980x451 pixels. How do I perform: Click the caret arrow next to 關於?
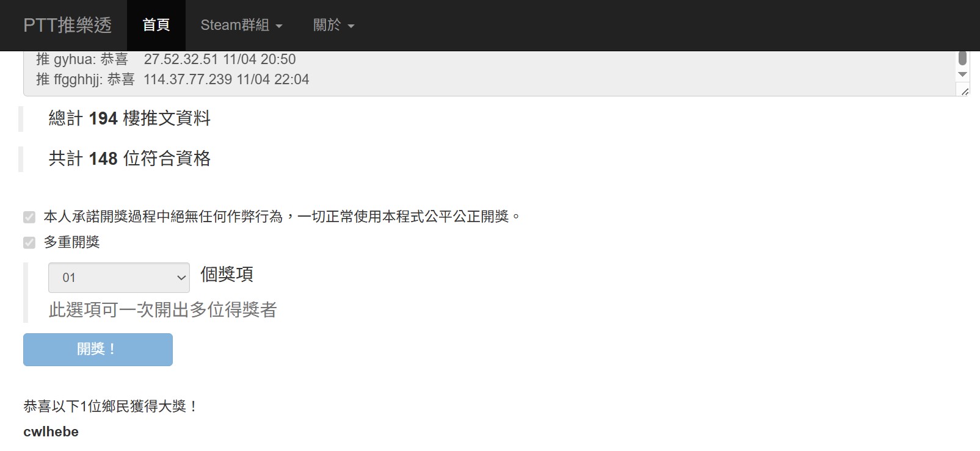pyautogui.click(x=351, y=26)
